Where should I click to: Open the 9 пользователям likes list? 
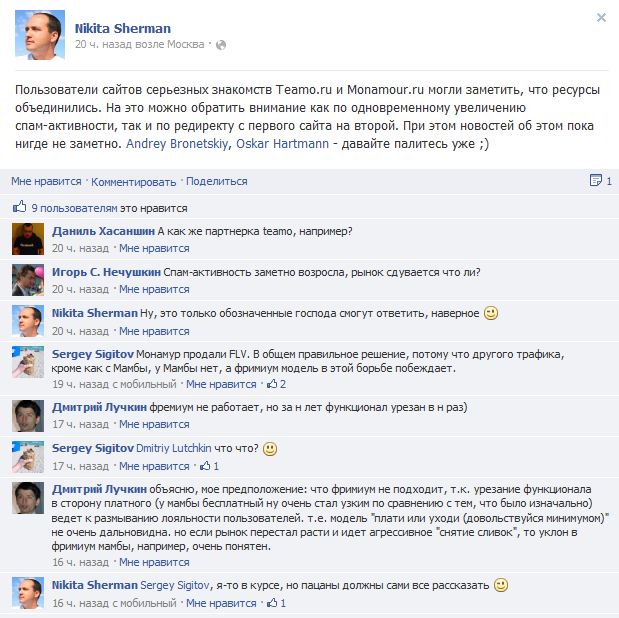click(x=75, y=208)
